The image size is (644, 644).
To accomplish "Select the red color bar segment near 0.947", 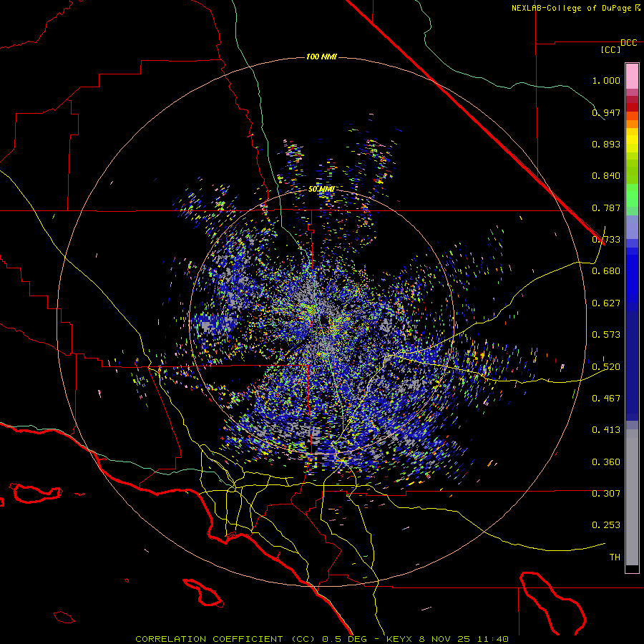I will (632, 107).
